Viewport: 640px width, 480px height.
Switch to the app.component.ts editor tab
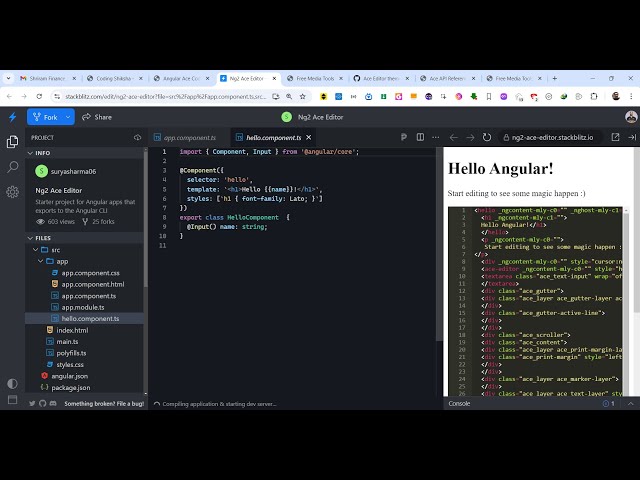tap(189, 137)
